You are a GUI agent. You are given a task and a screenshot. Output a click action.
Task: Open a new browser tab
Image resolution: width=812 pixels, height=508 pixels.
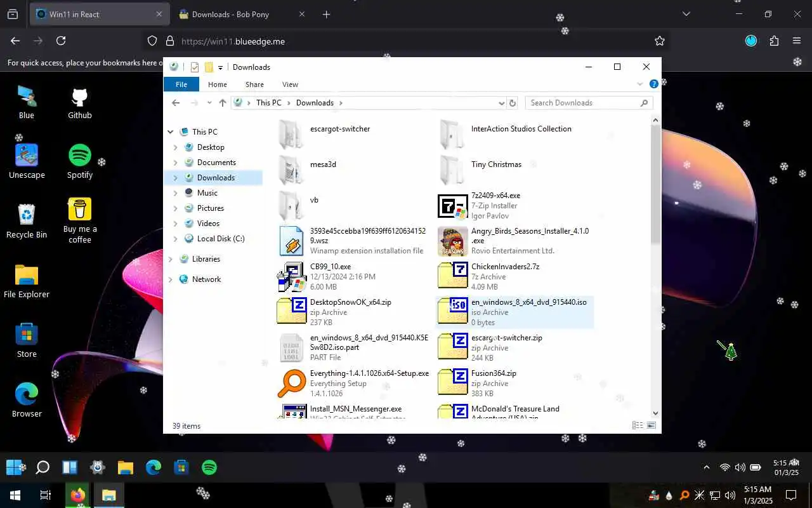pos(326,14)
